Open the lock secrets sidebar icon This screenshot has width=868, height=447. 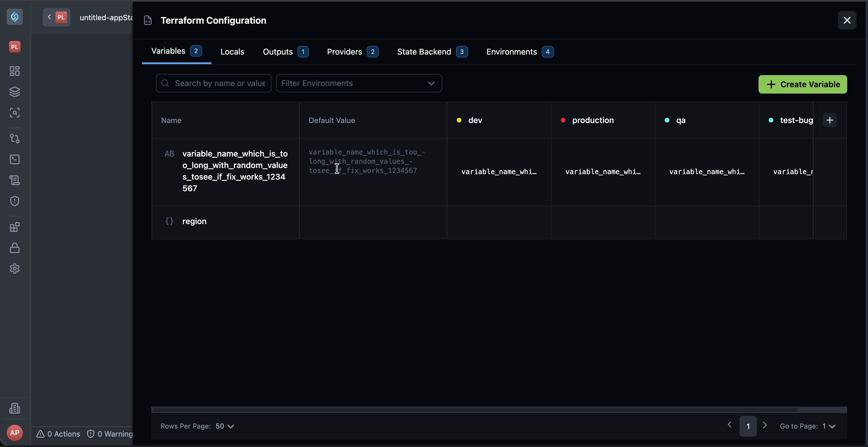click(x=14, y=248)
